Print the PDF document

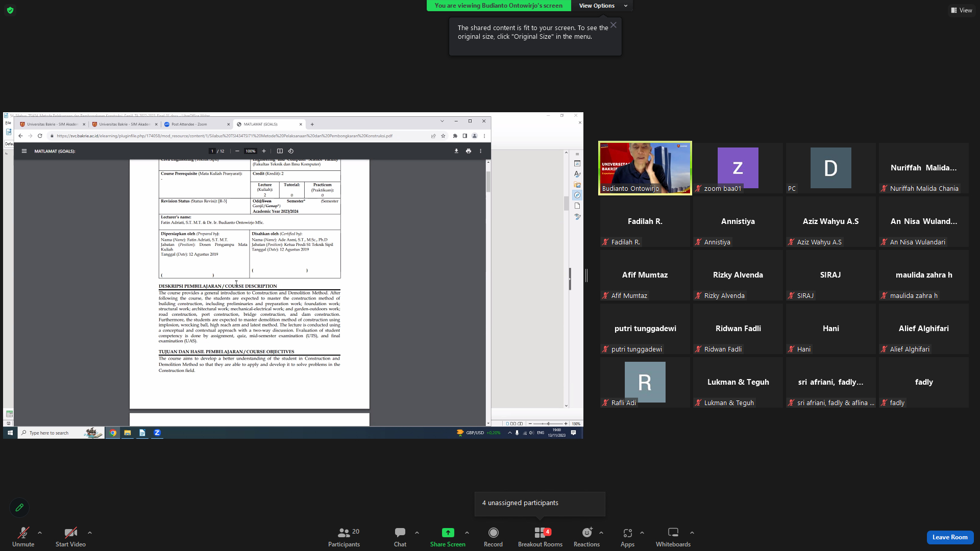(469, 151)
